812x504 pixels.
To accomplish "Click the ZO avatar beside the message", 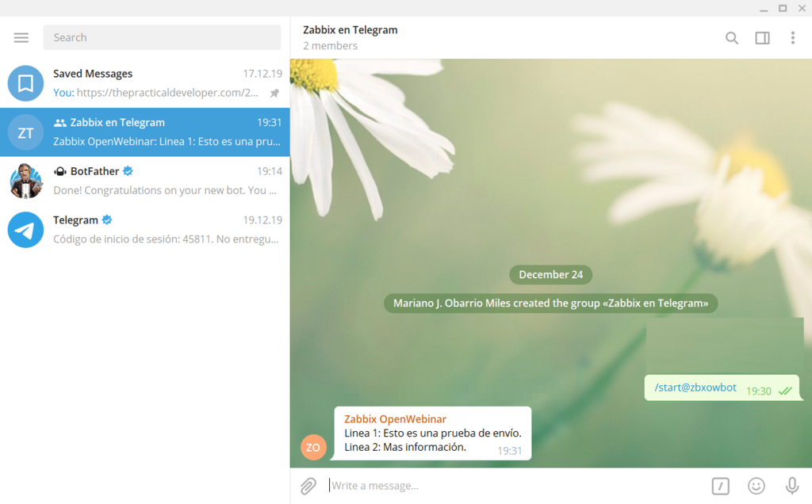I will click(x=313, y=448).
